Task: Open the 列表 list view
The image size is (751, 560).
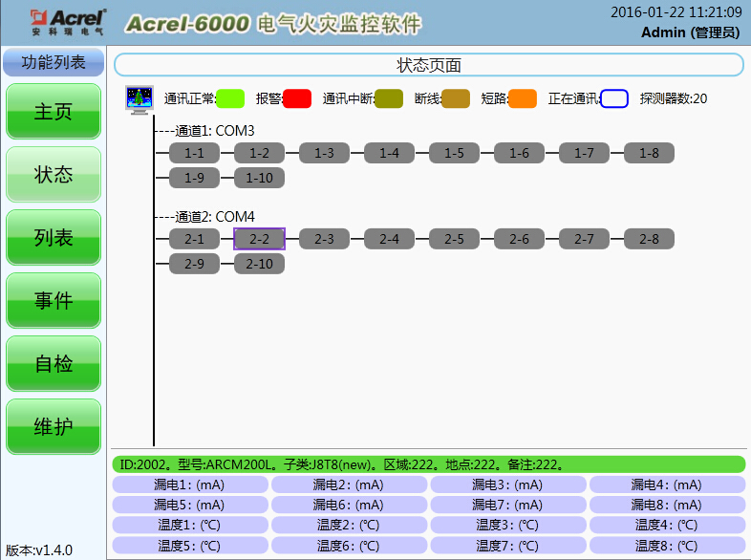Action: coord(54,238)
